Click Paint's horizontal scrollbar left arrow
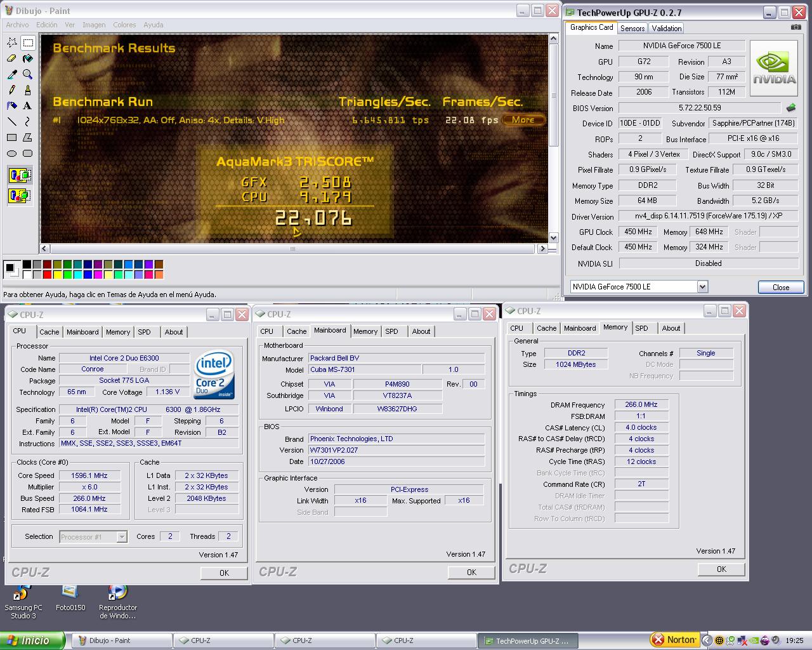The width and height of the screenshot is (812, 650). (45, 249)
